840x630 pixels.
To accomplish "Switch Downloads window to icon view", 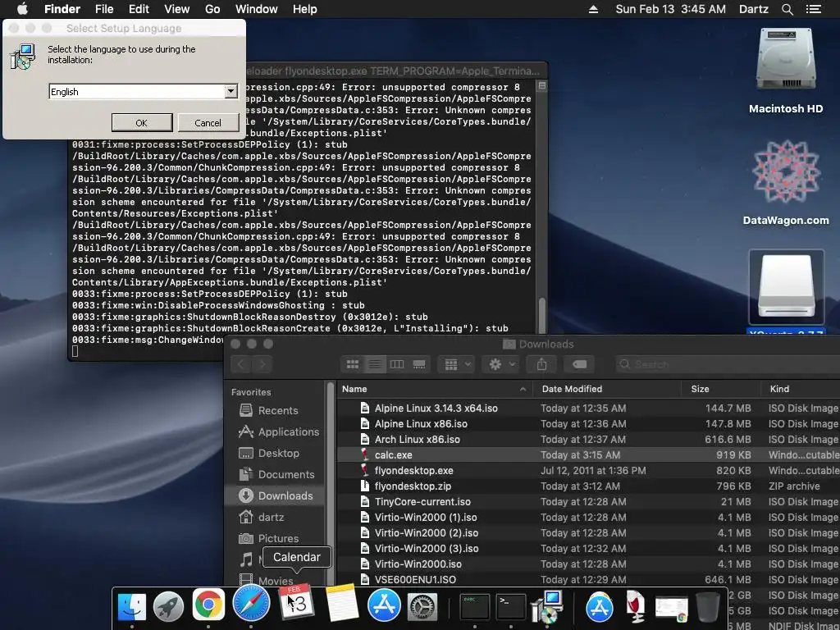I will point(353,365).
